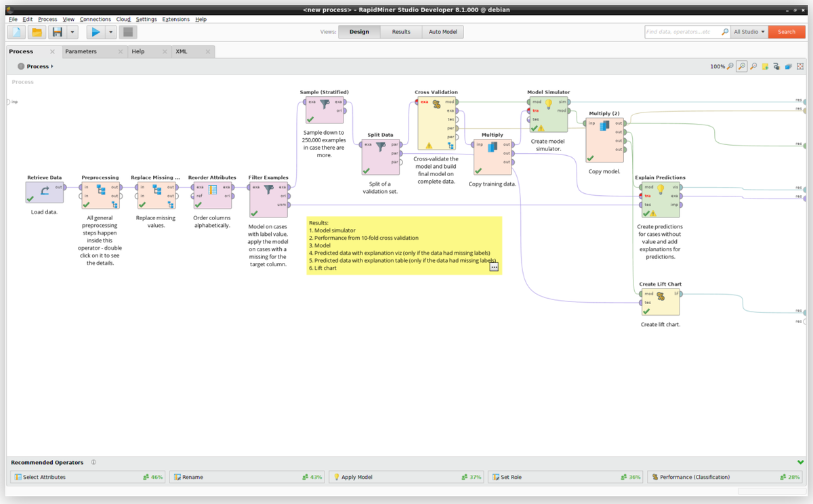Add recommended operator Select Attributes
The width and height of the screenshot is (813, 504).
point(87,477)
